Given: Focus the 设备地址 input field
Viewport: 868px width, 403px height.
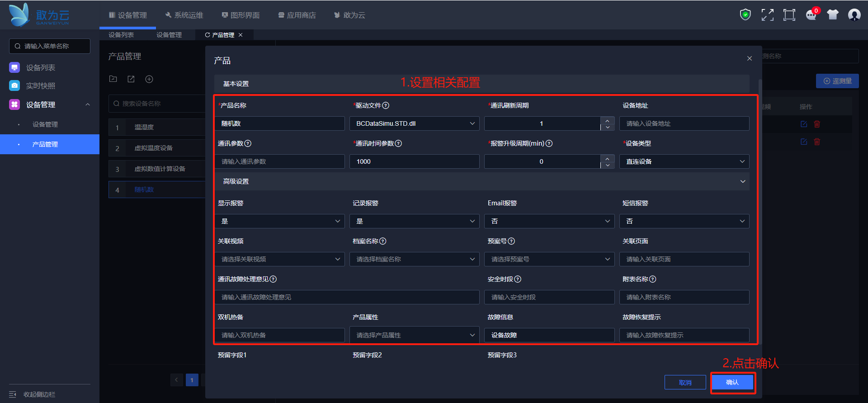Looking at the screenshot, I should click(684, 123).
